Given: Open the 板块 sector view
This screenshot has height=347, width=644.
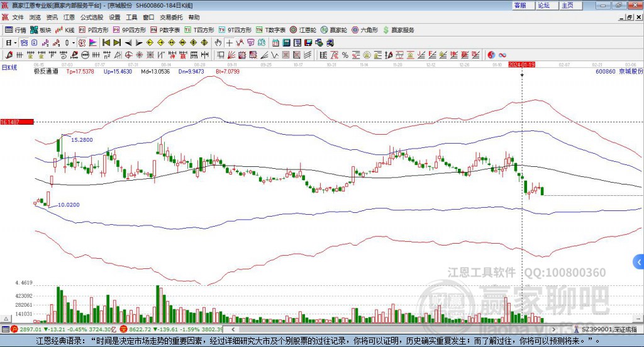Looking at the screenshot, I should [40, 30].
